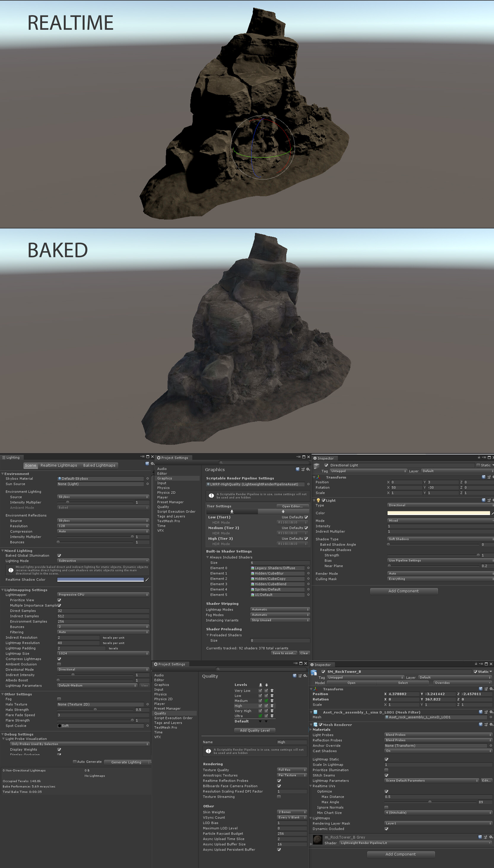
Task: Uncheck Baked Global Illumination
Action: pyautogui.click(x=59, y=555)
